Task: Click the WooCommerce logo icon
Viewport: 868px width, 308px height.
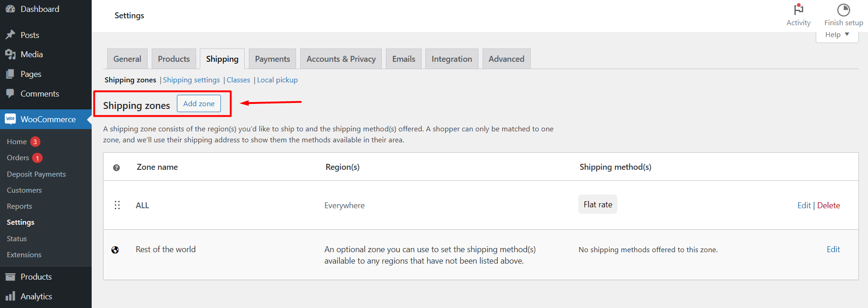Action: 10,119
